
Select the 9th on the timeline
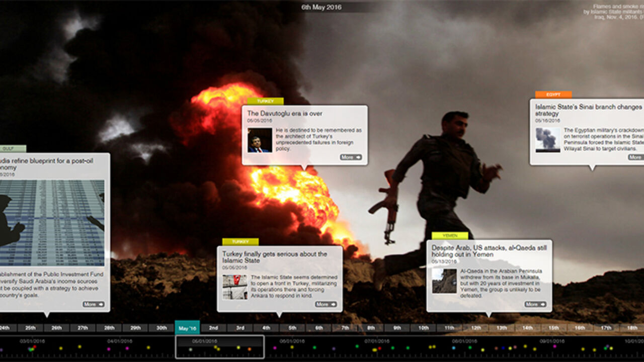(397, 328)
